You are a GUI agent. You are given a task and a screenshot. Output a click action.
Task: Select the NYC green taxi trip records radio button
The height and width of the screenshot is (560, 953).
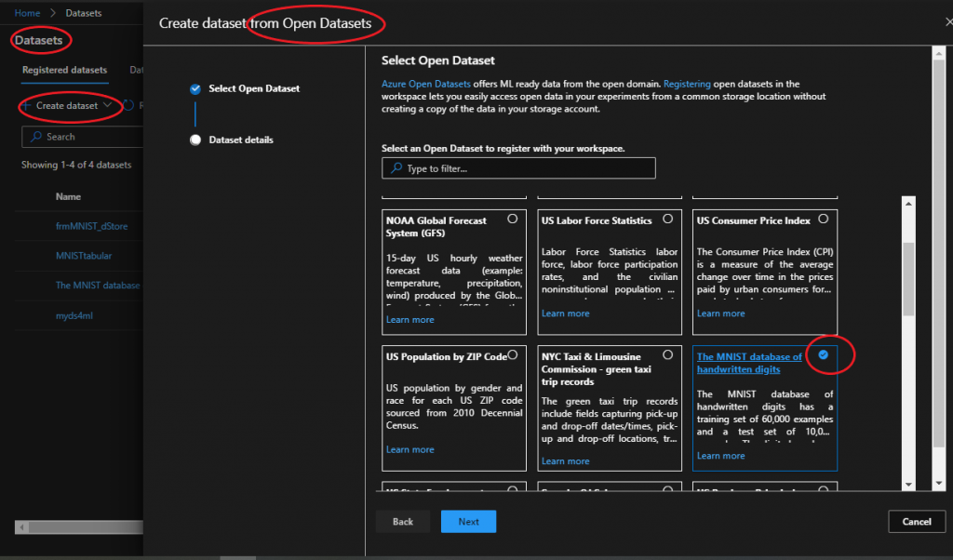[x=668, y=354]
